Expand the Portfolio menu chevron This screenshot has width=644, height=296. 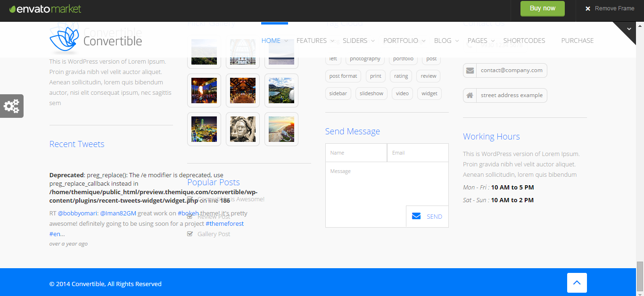[x=423, y=41]
